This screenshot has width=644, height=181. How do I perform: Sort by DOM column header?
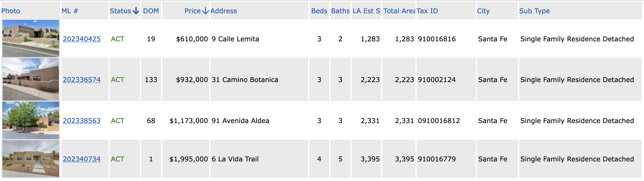[151, 11]
